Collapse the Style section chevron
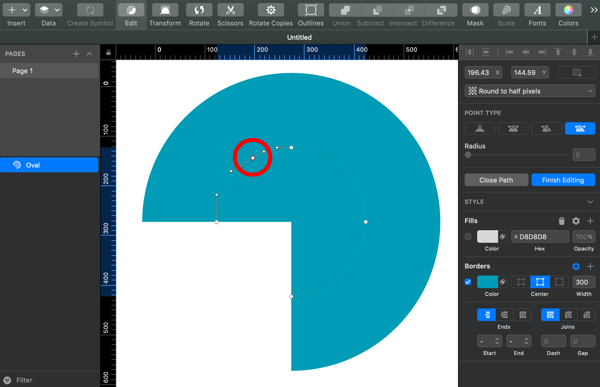 point(590,202)
